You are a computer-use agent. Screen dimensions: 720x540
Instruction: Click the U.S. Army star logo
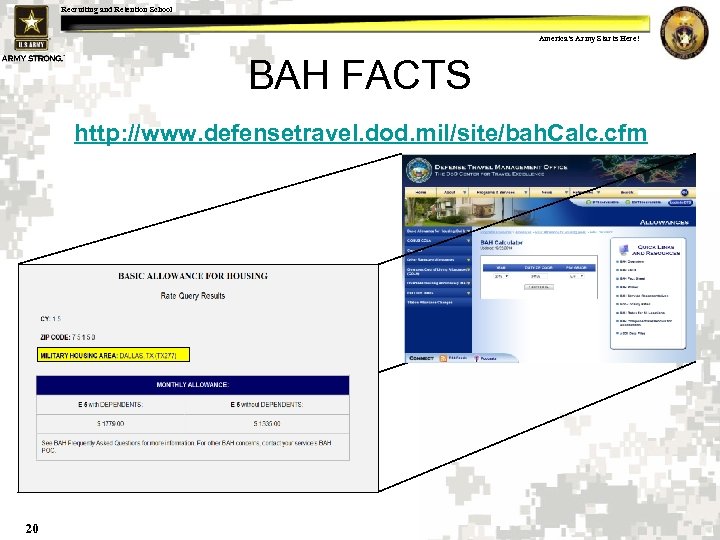[31, 28]
